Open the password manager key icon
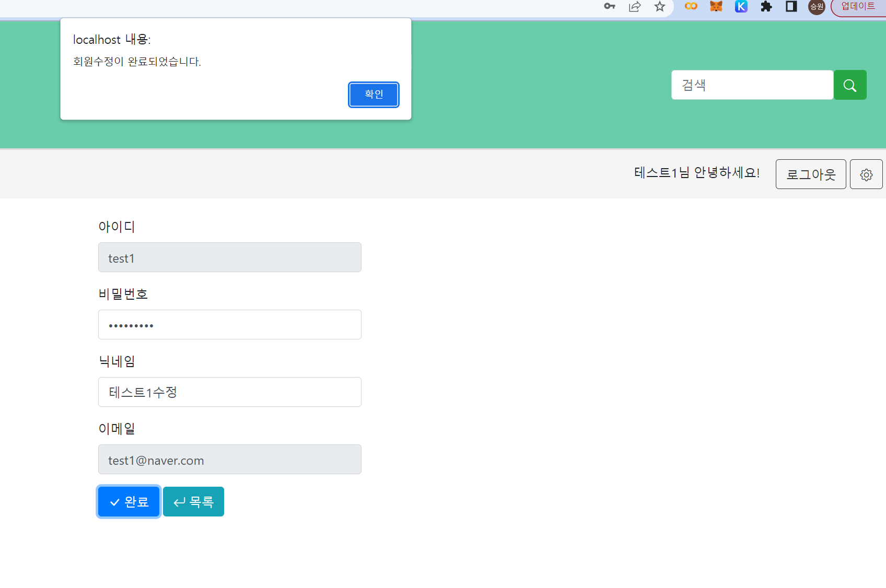This screenshot has height=588, width=886. coord(609,7)
